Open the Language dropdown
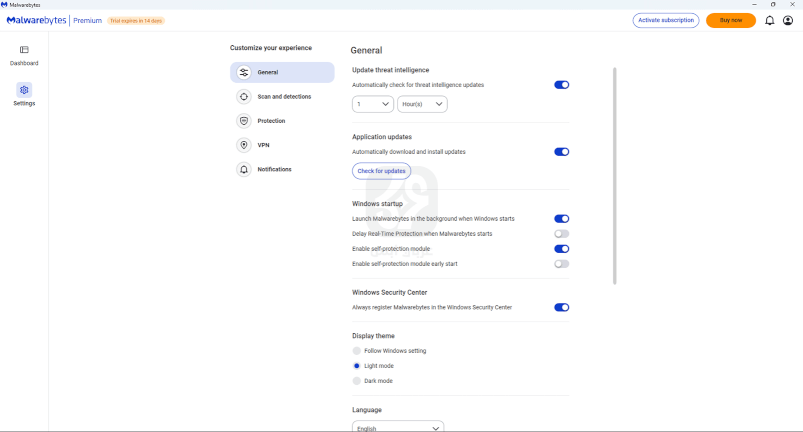803x432 pixels. coord(398,427)
